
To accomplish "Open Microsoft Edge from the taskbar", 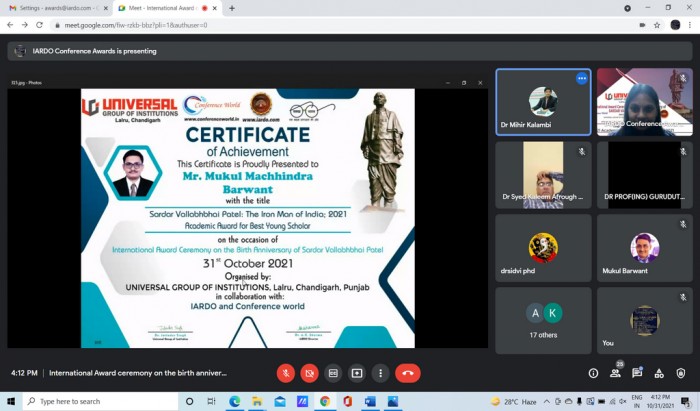I will (235, 402).
